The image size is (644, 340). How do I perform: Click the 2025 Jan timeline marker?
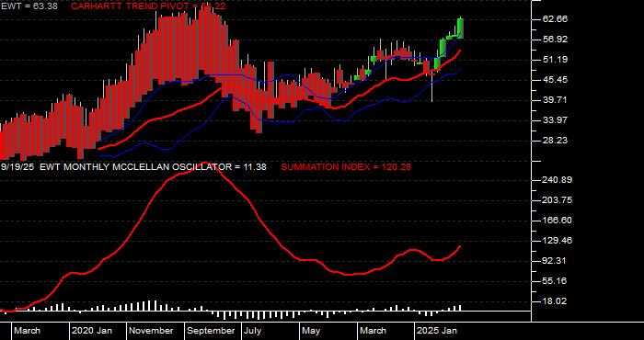click(x=437, y=331)
